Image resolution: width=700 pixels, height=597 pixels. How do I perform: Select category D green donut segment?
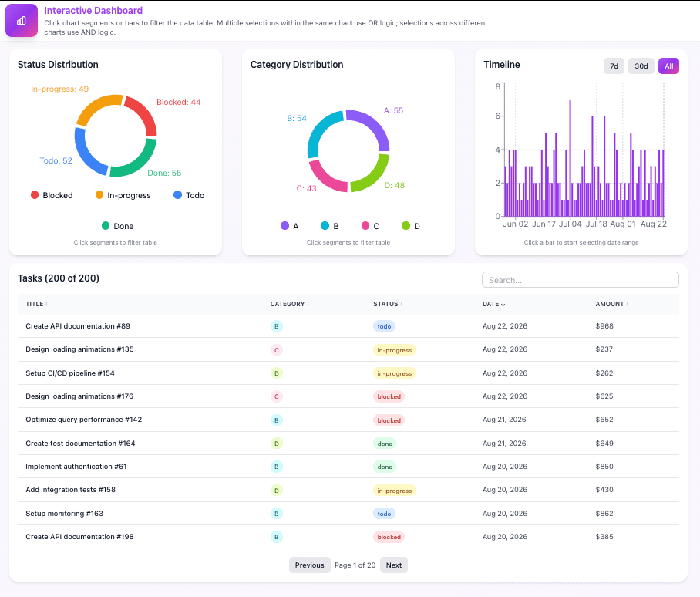point(373,175)
